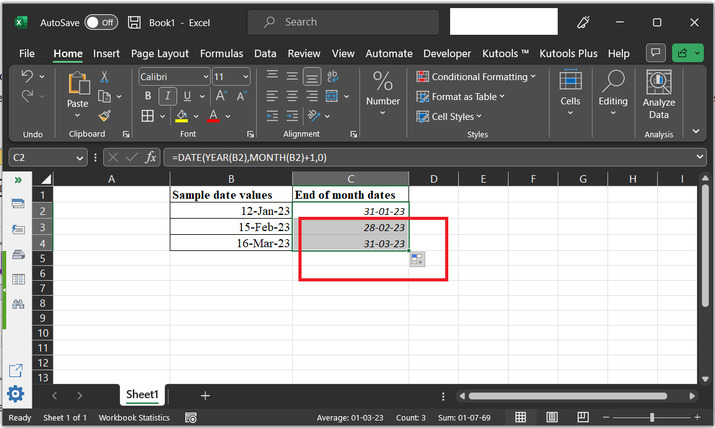The width and height of the screenshot is (715, 428).
Task: Click the Undo arrow icon
Action: 27,76
